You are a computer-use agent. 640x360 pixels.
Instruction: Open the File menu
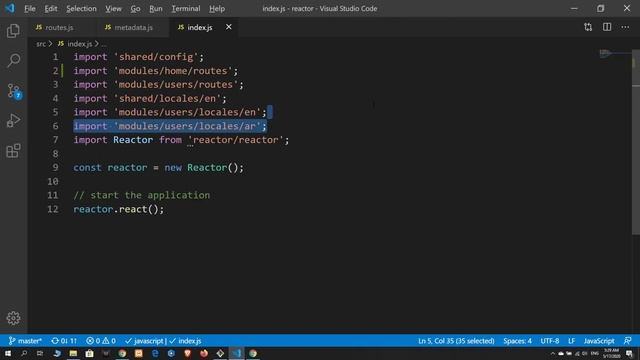pos(30,9)
